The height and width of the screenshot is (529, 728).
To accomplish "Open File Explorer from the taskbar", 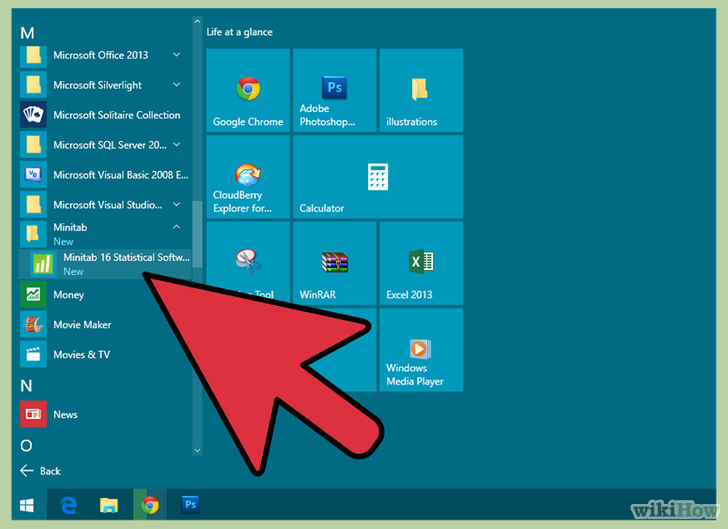I will pos(109,505).
